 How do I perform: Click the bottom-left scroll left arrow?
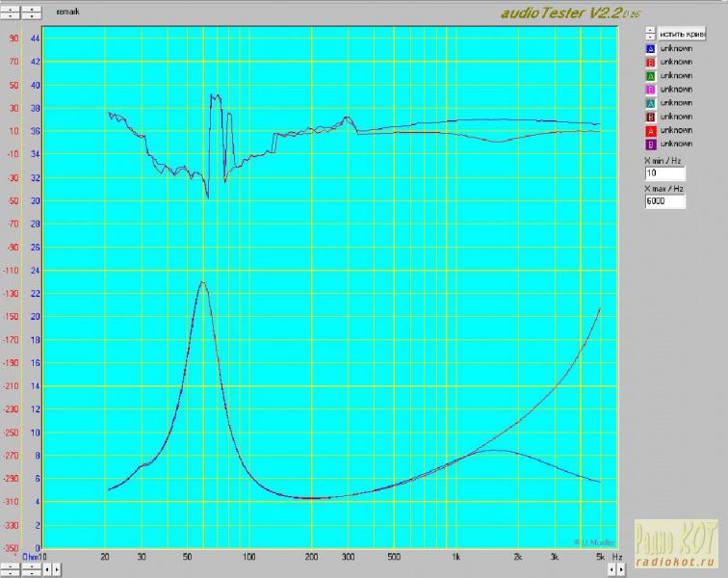(46, 569)
